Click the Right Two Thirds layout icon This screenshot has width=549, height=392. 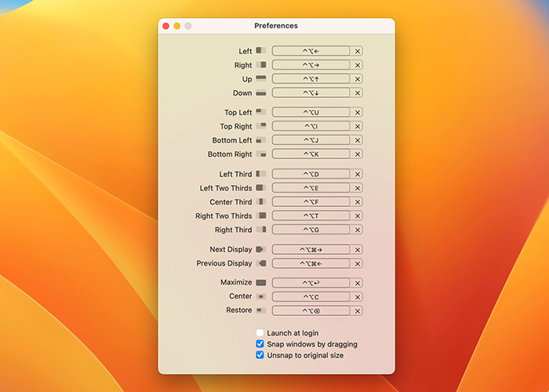click(x=261, y=216)
